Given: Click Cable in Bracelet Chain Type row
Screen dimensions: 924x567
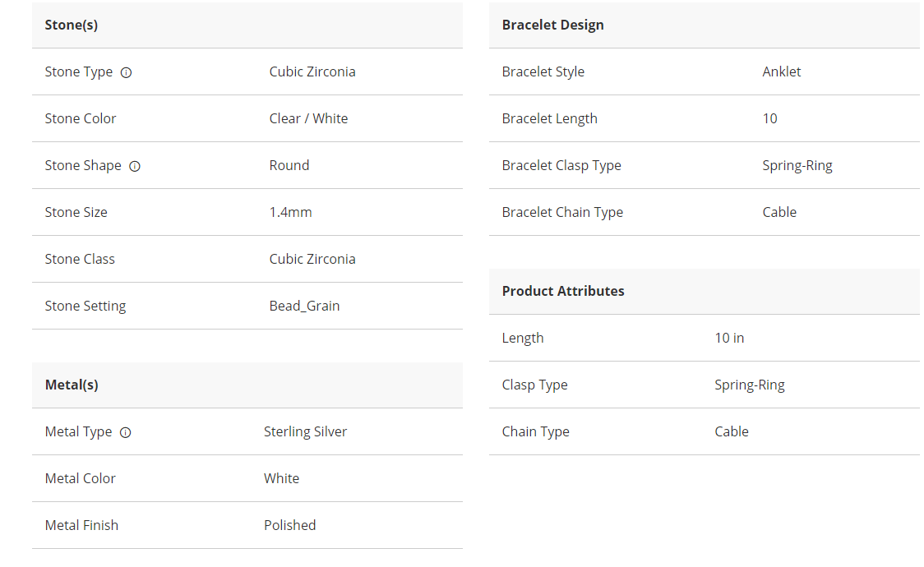Looking at the screenshot, I should [778, 212].
